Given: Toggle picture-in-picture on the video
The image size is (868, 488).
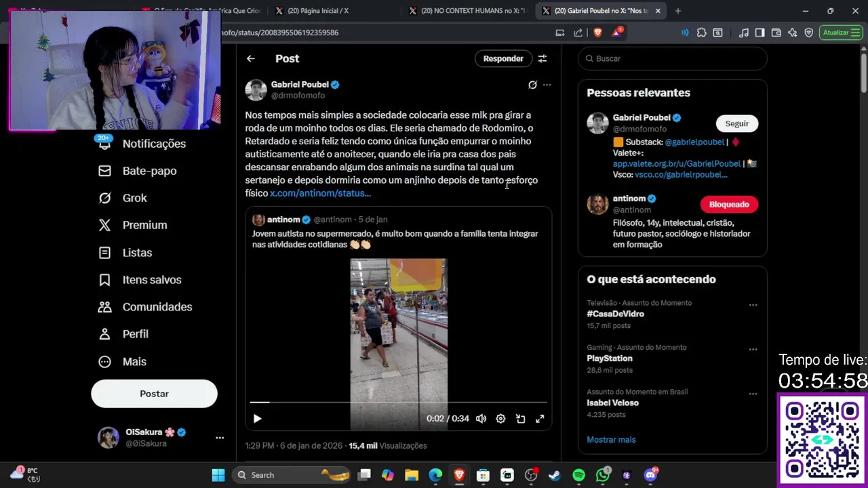Looking at the screenshot, I should 520,419.
